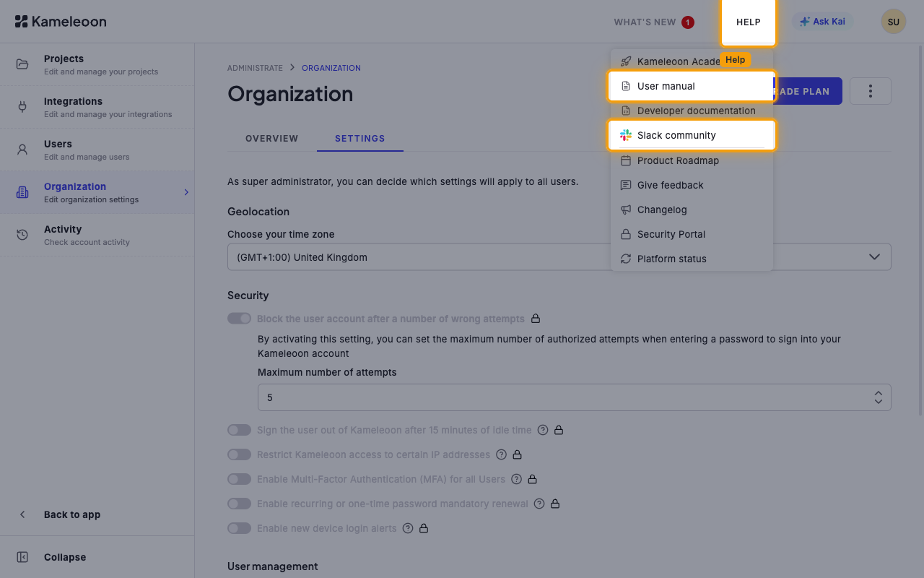
Task: Open Platform status menu entry
Action: (x=692, y=259)
